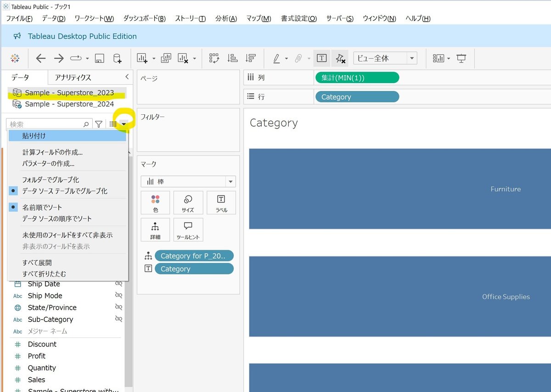551x392 pixels.
Task: Duplicate the sheet with toolbar icon
Action: 166,58
